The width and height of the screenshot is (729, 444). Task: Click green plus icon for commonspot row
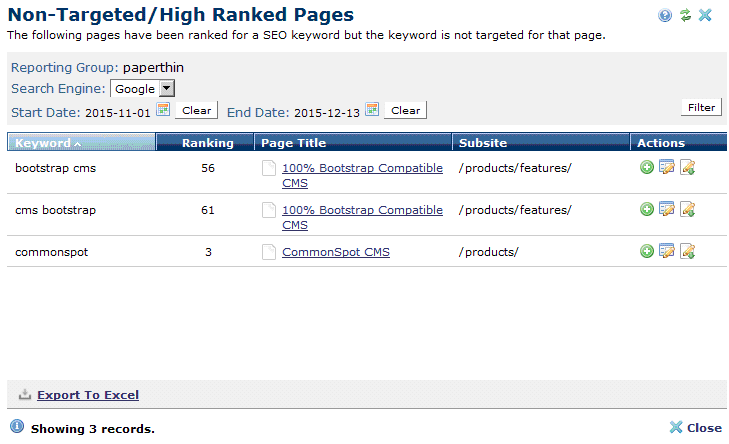click(x=647, y=252)
